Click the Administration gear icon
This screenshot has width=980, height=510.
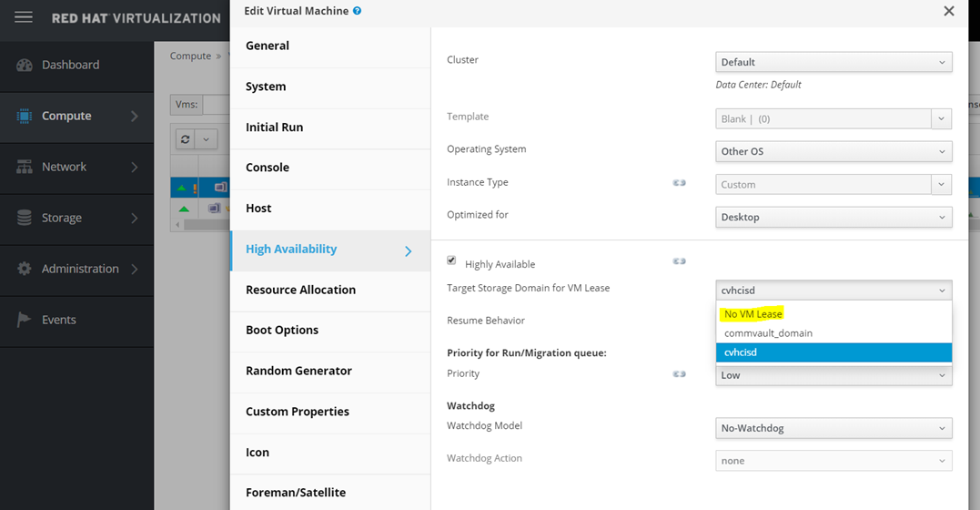click(25, 269)
